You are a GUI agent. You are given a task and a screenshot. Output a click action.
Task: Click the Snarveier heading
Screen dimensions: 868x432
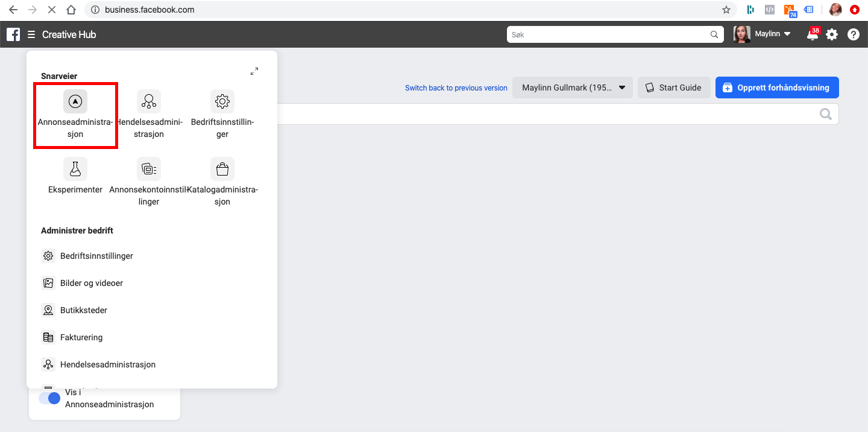pos(59,76)
